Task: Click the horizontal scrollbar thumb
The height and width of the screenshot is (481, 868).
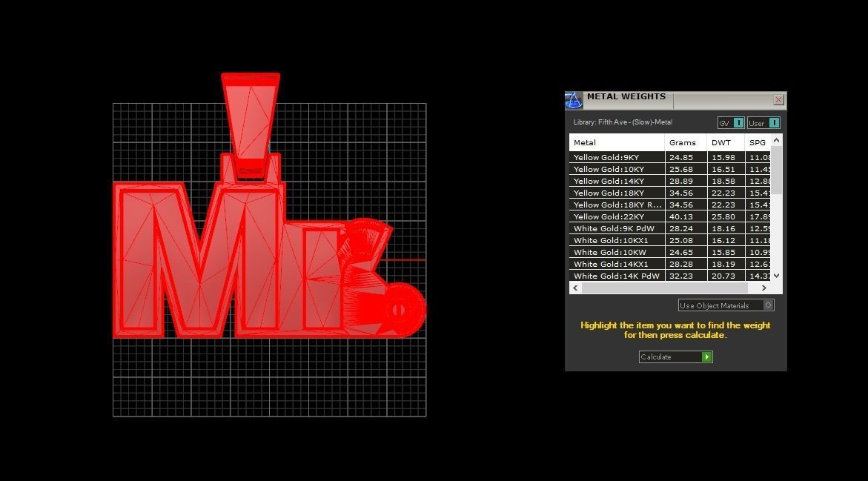Action: pyautogui.click(x=664, y=288)
